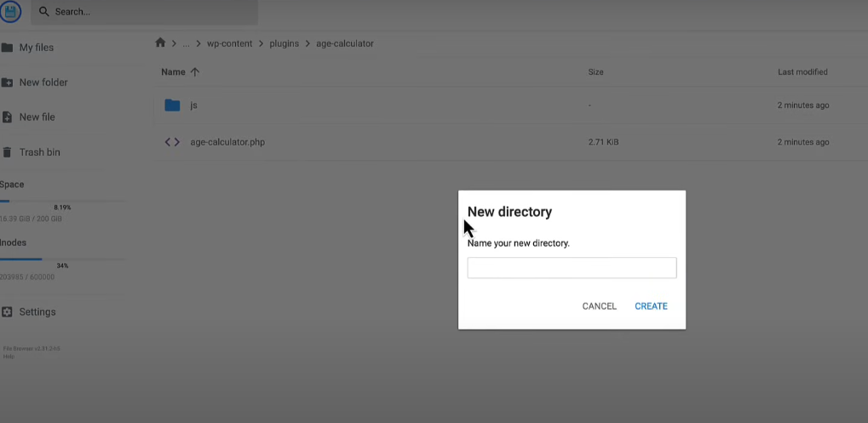Sort files by Size column

[595, 72]
